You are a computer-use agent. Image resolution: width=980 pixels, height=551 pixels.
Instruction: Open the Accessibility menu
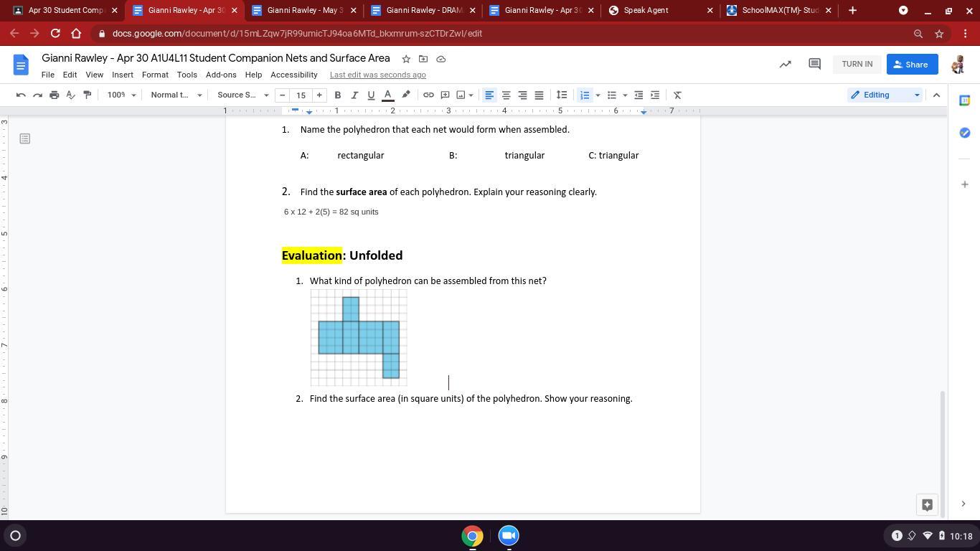pos(294,75)
